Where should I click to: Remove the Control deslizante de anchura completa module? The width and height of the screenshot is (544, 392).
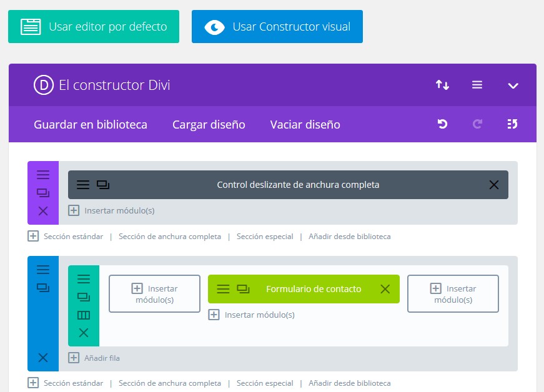[494, 185]
